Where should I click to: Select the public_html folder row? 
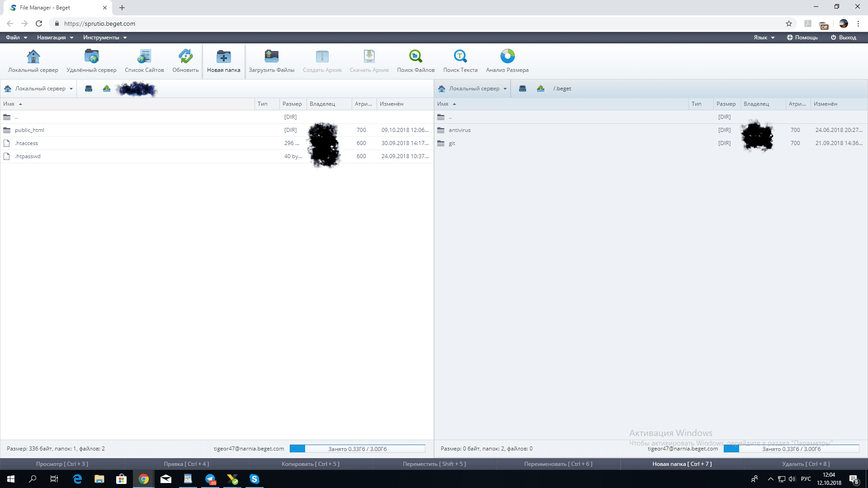point(29,130)
